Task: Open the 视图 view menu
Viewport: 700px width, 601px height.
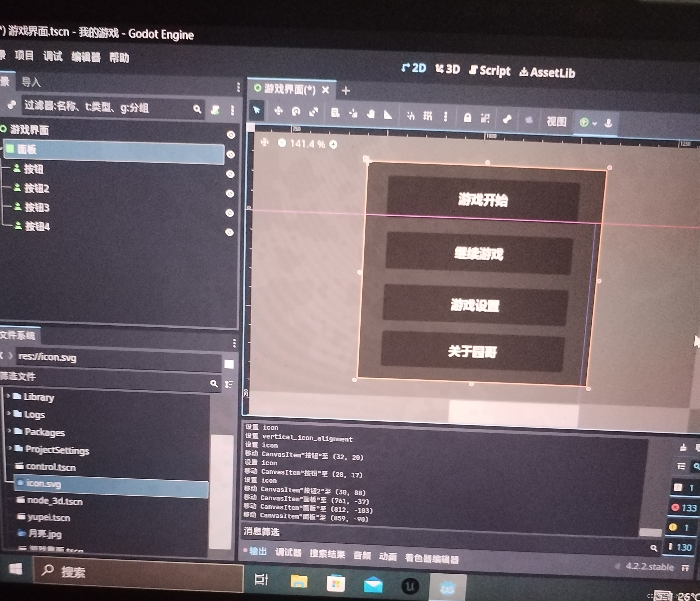Action: point(556,121)
